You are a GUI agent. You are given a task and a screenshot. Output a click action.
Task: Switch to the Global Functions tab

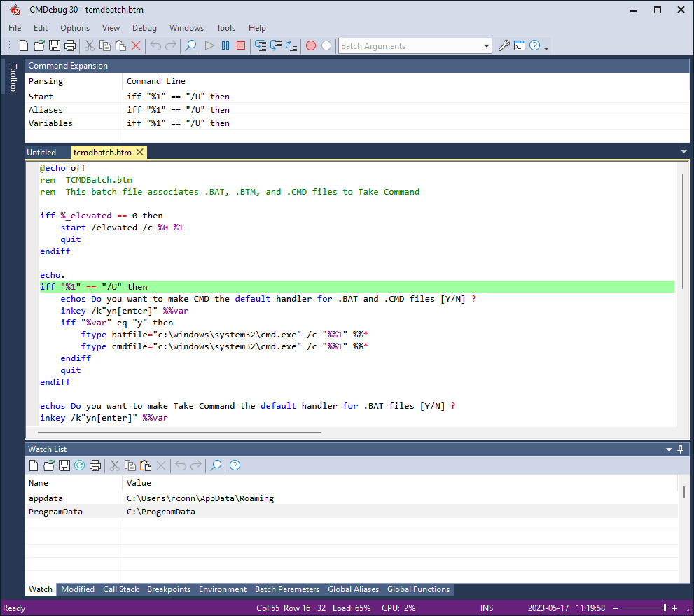point(418,589)
